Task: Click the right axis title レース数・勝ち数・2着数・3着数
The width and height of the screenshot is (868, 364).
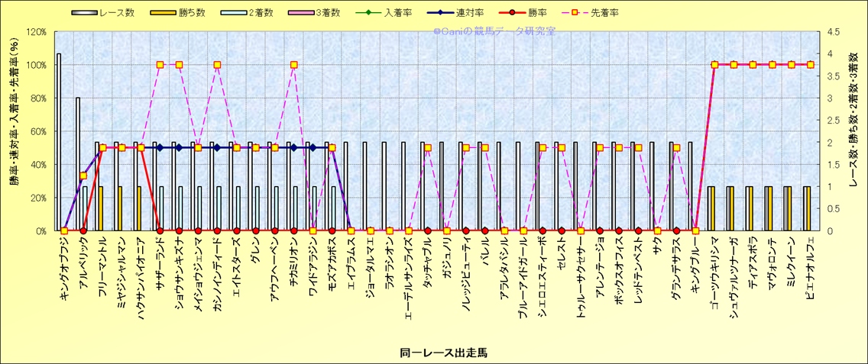Action: pyautogui.click(x=855, y=130)
